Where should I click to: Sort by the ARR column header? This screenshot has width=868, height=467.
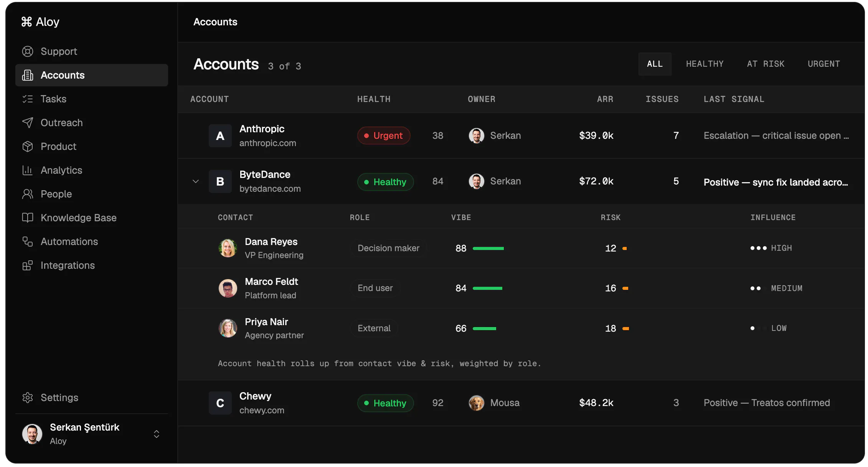tap(605, 99)
